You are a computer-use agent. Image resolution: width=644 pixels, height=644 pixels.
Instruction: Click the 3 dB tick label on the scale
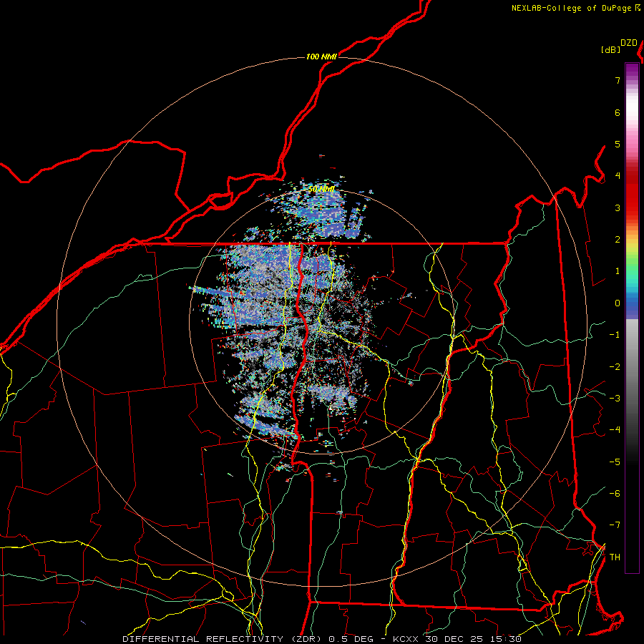pos(618,208)
